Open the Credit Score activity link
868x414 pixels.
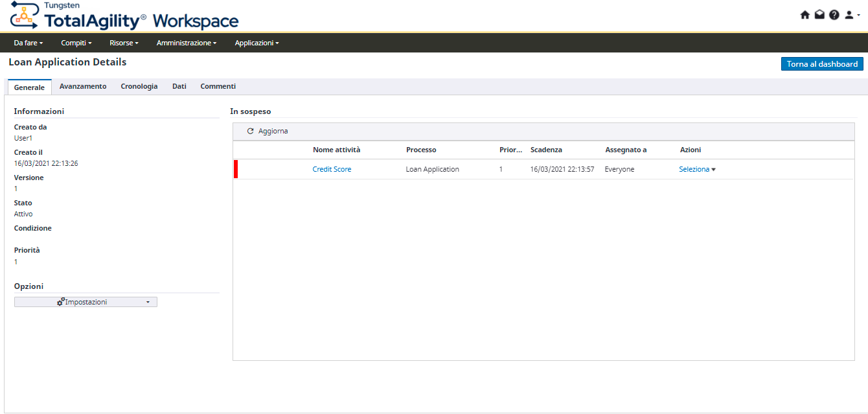click(332, 169)
